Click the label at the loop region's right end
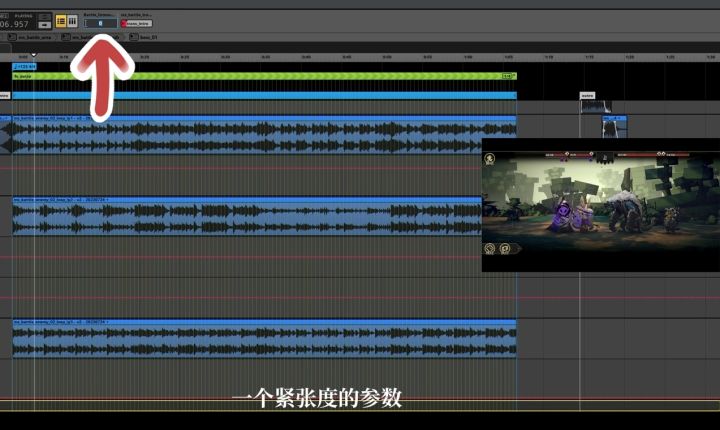 (507, 76)
